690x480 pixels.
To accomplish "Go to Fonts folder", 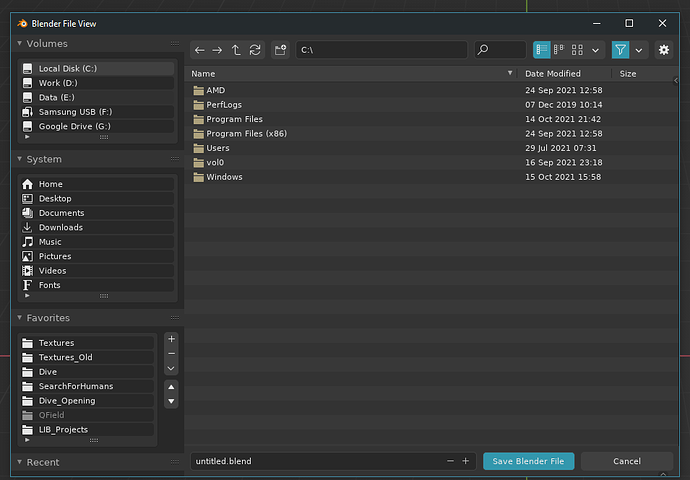I will click(x=97, y=286).
